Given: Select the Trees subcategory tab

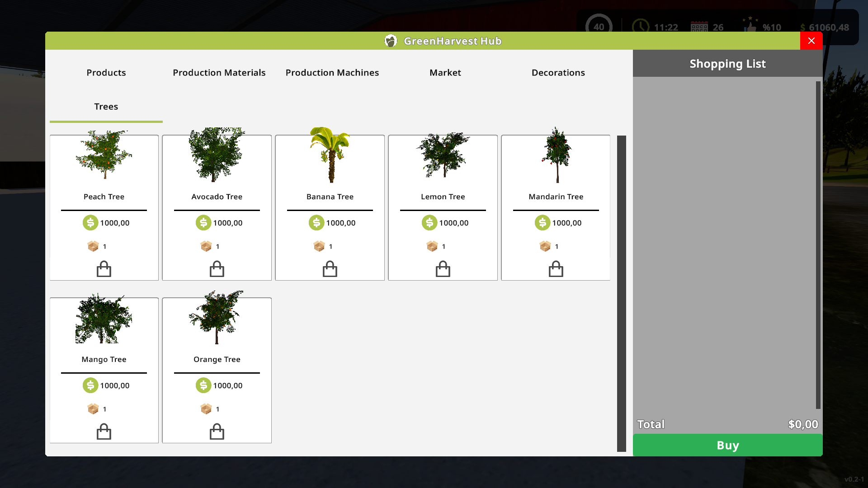Looking at the screenshot, I should [x=106, y=107].
